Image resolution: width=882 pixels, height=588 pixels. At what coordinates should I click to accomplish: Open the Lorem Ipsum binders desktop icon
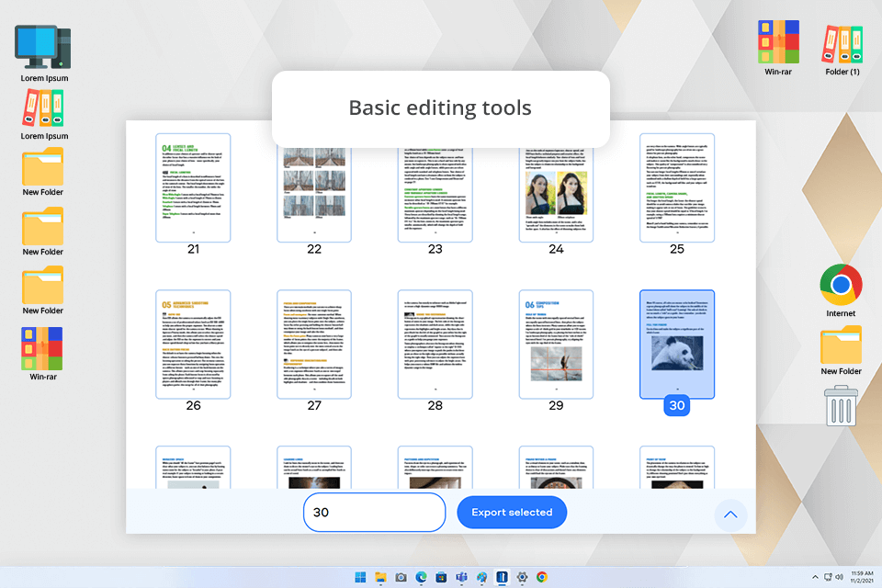tap(44, 116)
